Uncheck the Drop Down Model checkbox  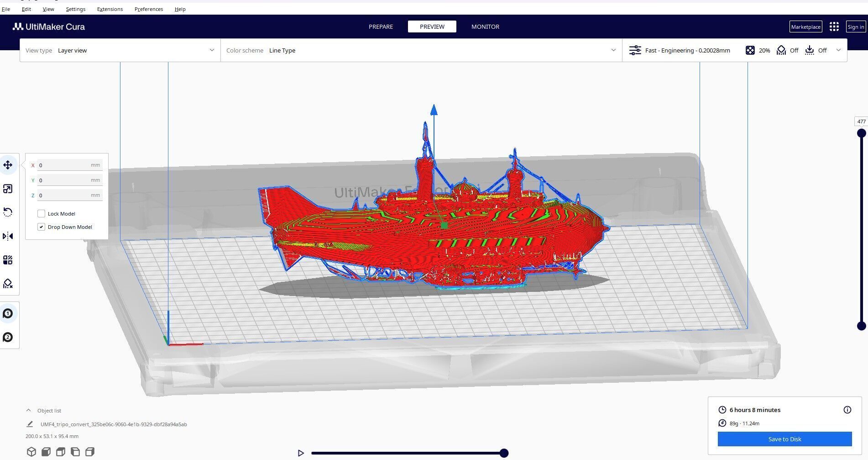click(x=41, y=227)
